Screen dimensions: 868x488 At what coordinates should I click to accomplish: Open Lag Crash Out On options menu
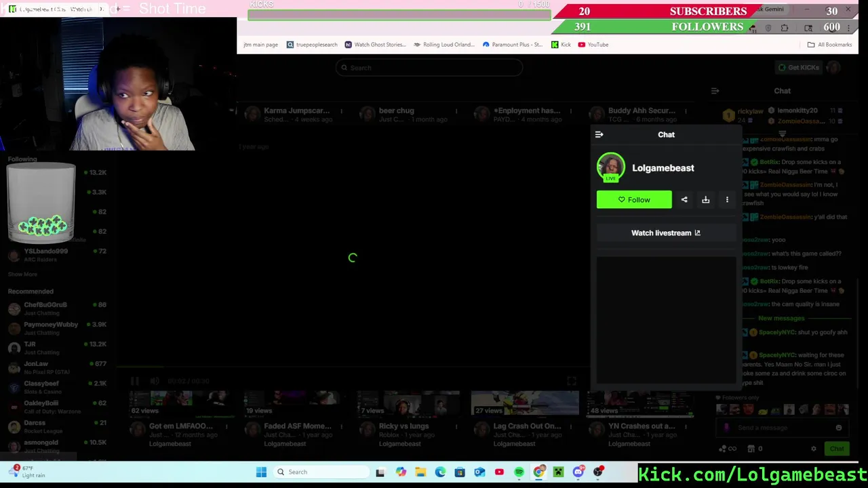tap(570, 426)
